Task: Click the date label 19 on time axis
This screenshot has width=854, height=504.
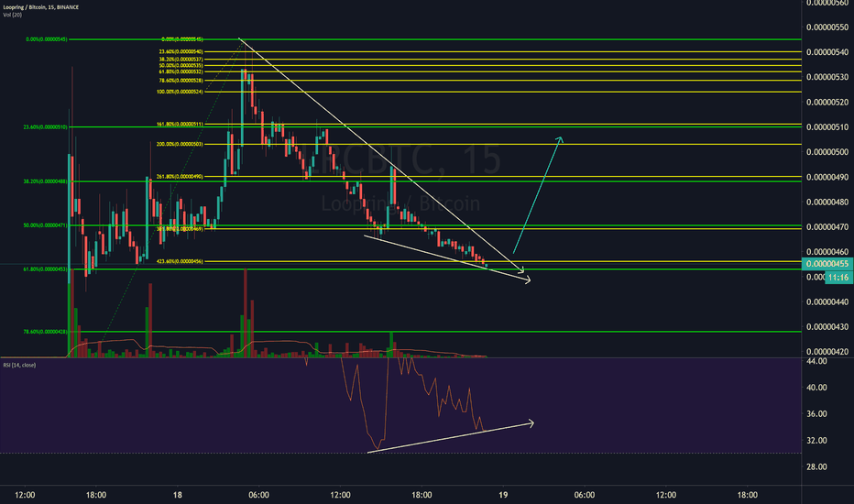Action: (x=503, y=495)
